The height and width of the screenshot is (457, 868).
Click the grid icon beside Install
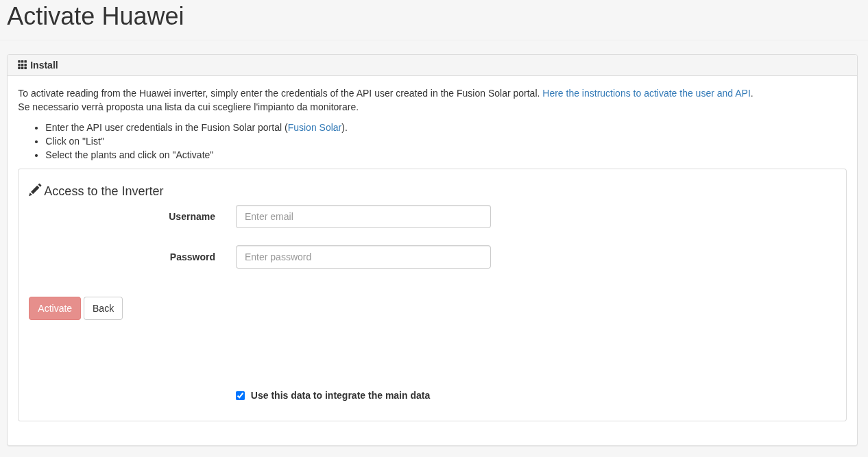(23, 65)
